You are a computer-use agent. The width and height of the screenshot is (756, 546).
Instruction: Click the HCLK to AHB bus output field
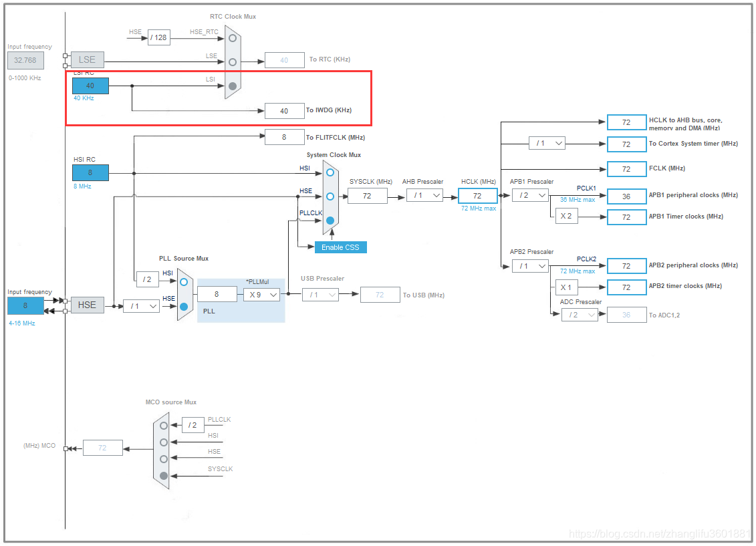(627, 122)
